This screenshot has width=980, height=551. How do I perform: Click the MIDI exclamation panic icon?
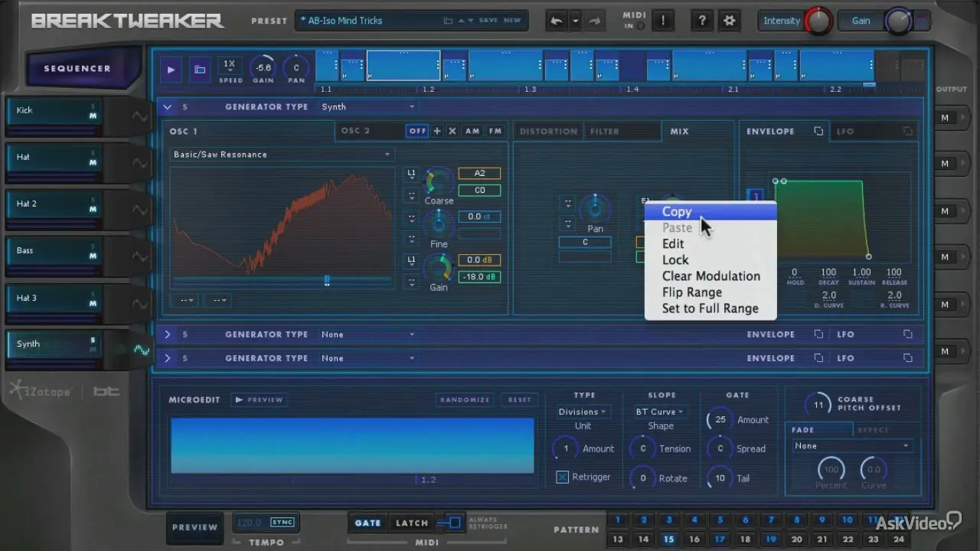pyautogui.click(x=662, y=21)
